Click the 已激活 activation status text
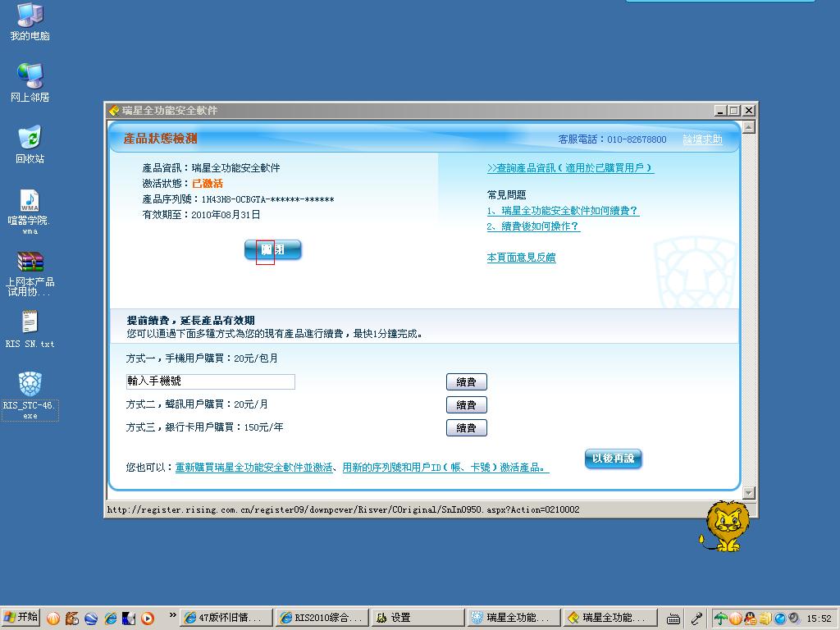This screenshot has height=630, width=840. (208, 184)
